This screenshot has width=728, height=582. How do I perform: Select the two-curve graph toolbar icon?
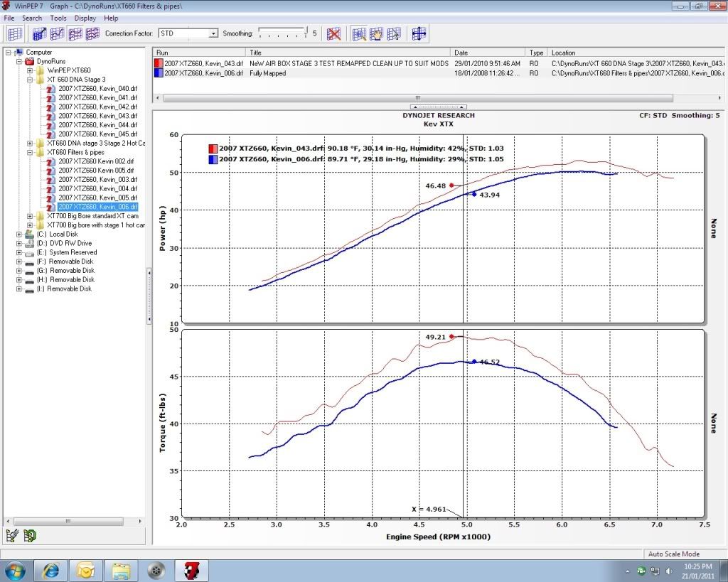tap(75, 33)
